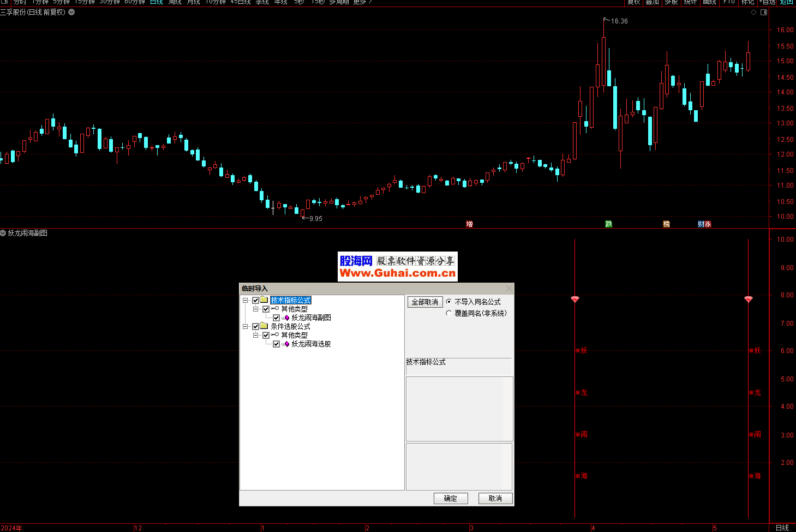Click the key icon of 其他类型 under 条件选股公式

point(275,335)
